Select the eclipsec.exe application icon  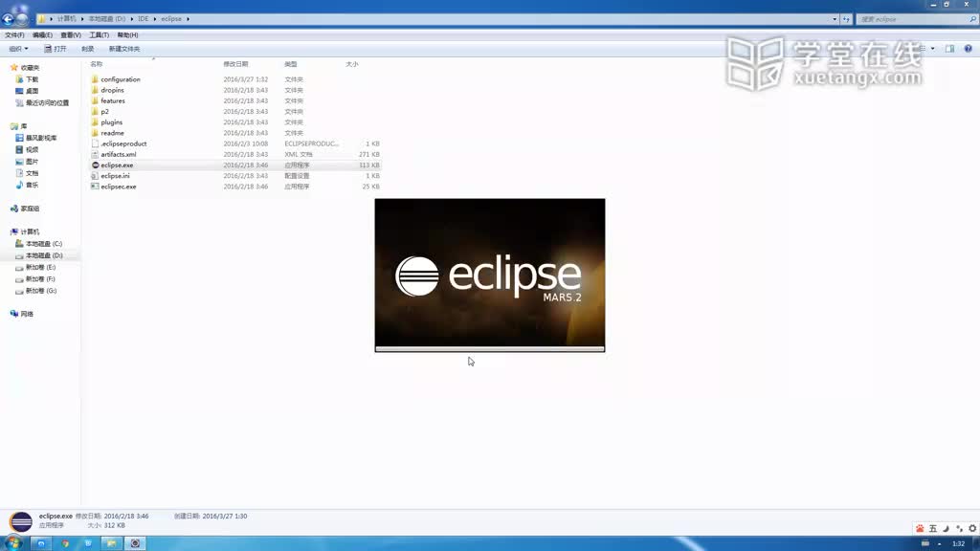point(95,187)
